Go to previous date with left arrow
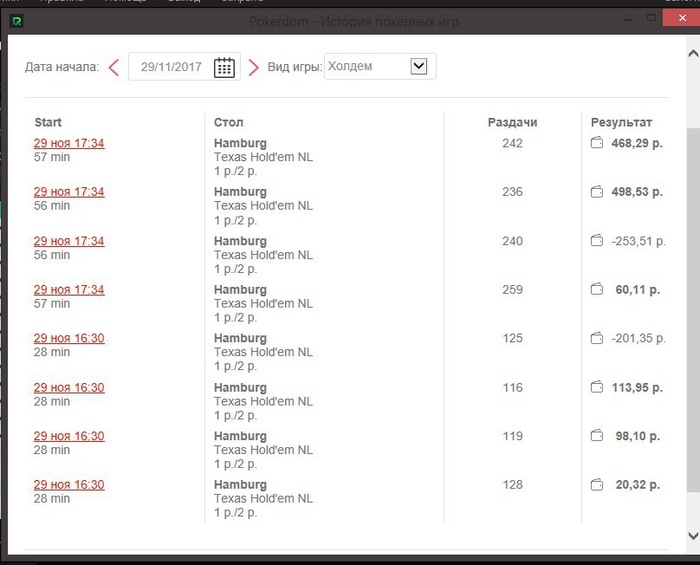700x565 pixels. click(x=114, y=67)
